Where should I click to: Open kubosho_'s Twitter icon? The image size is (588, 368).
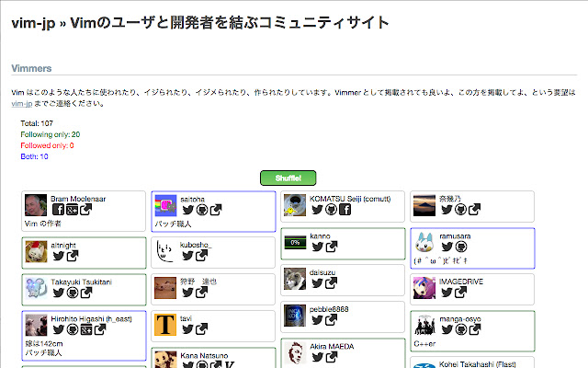pos(188,254)
